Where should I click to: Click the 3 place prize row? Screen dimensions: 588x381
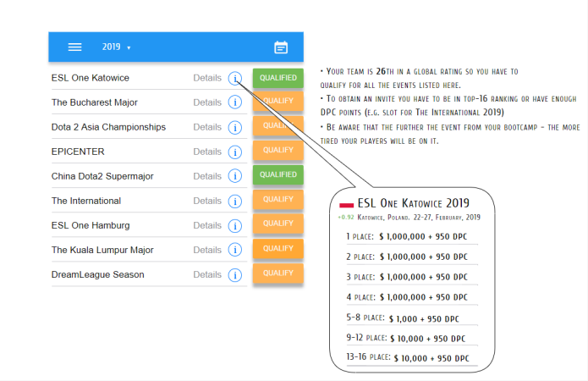(x=412, y=277)
